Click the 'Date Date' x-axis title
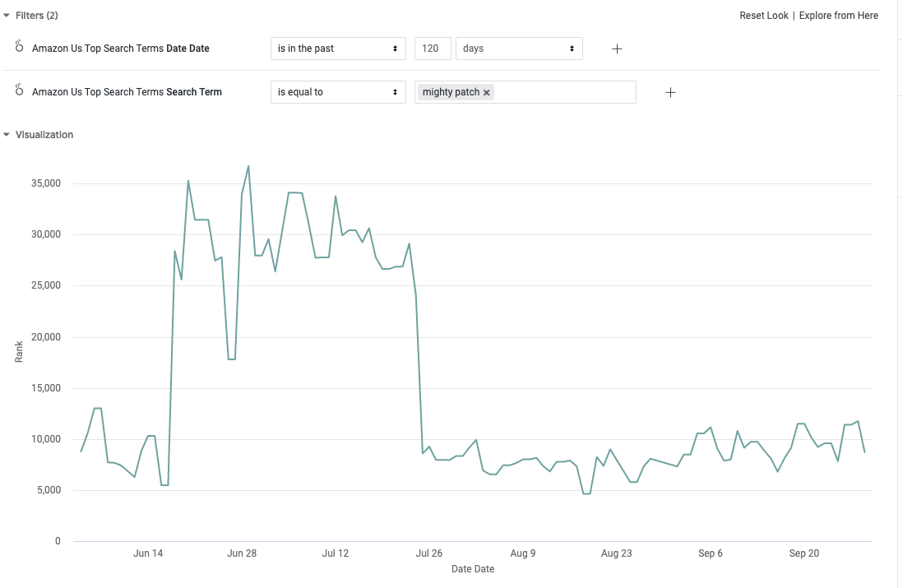The image size is (903, 588). [x=473, y=569]
